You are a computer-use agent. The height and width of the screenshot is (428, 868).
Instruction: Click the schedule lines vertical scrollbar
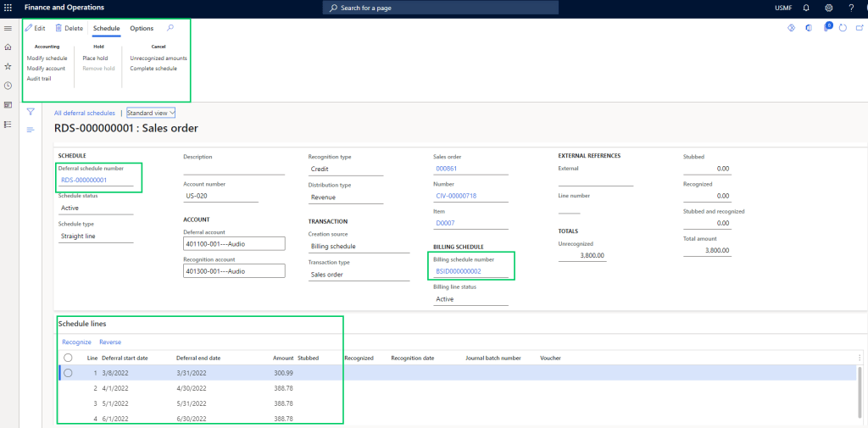click(861, 394)
